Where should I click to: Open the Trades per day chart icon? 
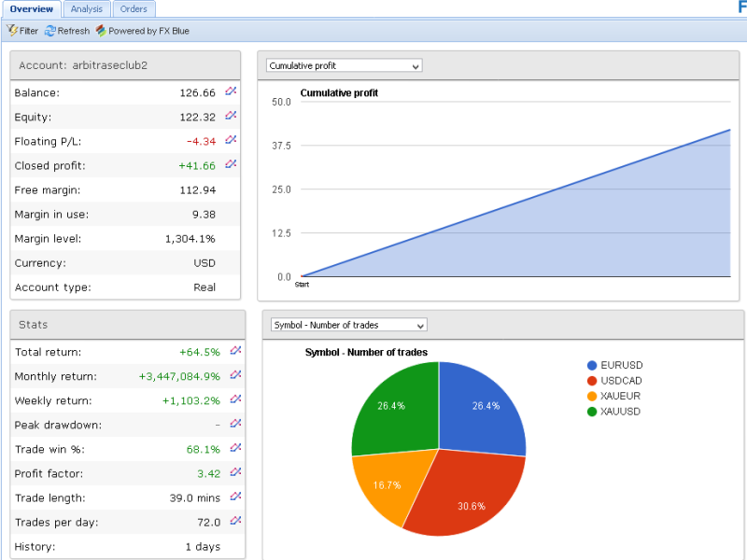[x=235, y=521]
